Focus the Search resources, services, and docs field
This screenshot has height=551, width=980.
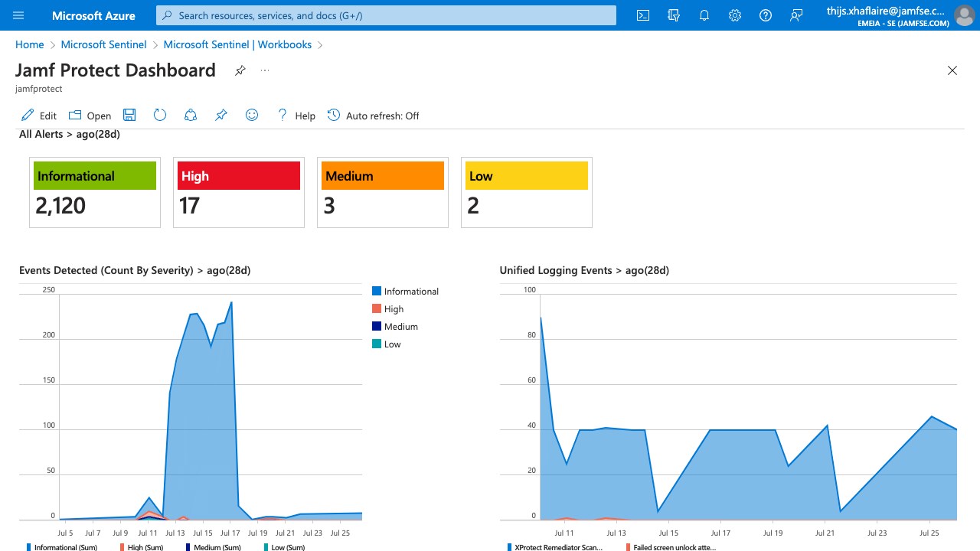386,15
